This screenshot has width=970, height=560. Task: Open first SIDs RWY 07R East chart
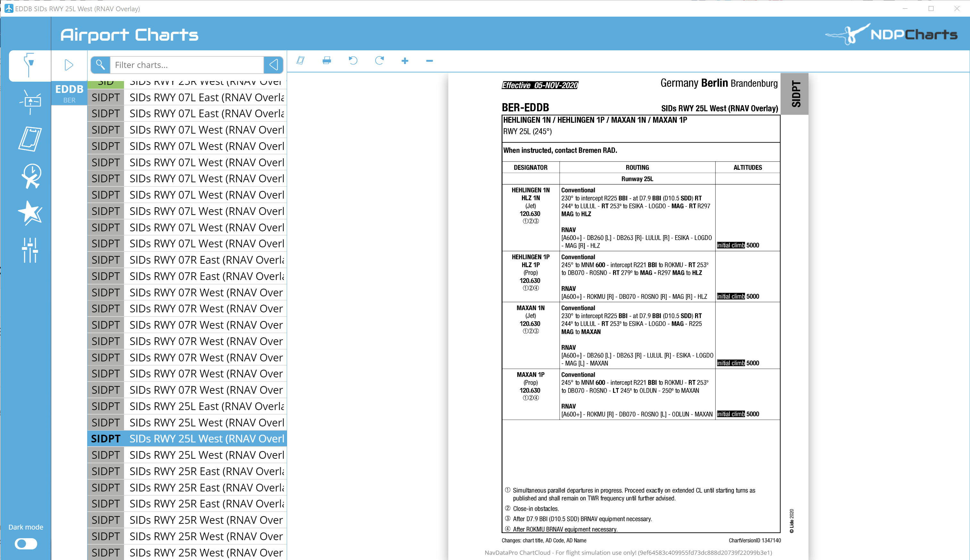click(187, 259)
